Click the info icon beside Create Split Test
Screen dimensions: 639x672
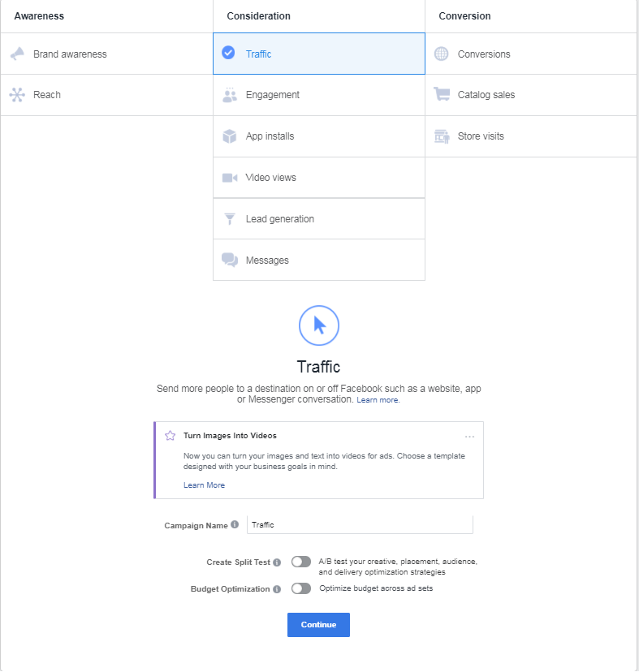[277, 562]
